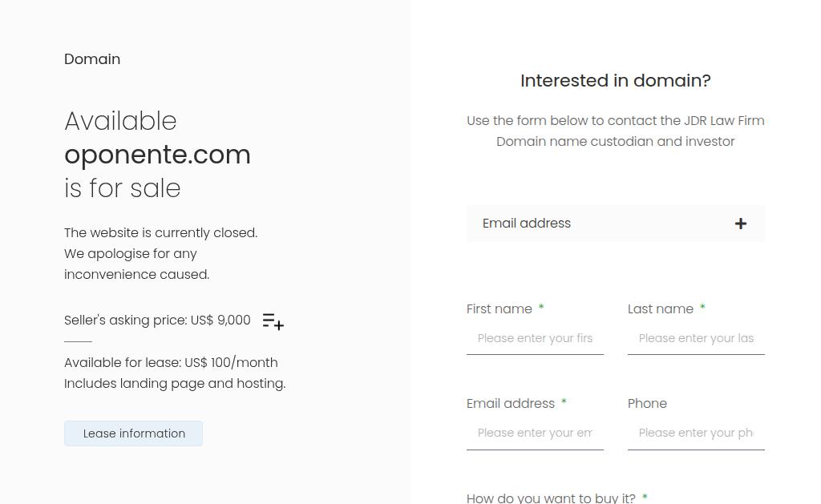
Task: Click the 'Interested in domain?' heading
Action: 615,81
